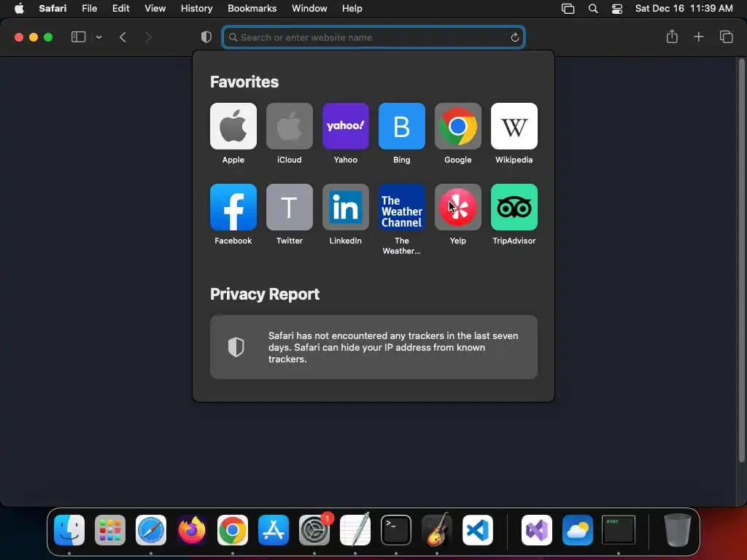This screenshot has width=747, height=560.
Task: Open the Safari menu
Action: [53, 8]
